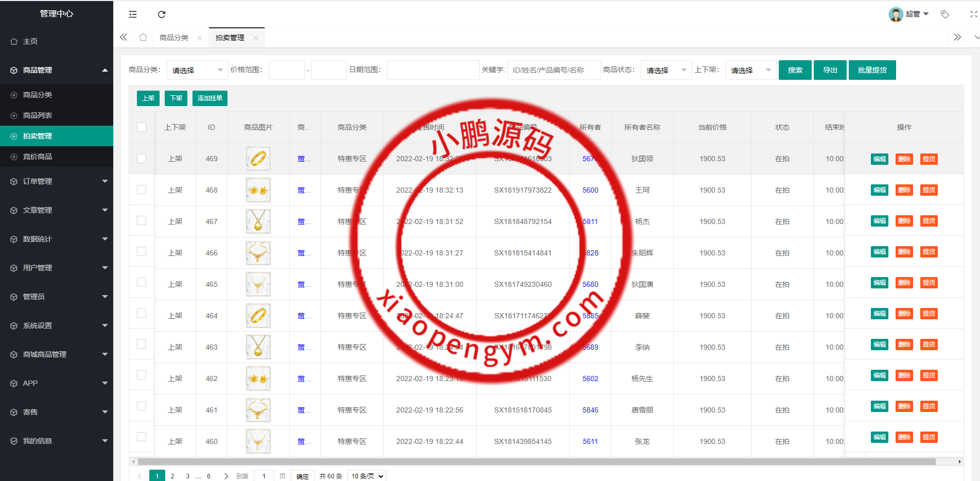Select the checkbox for row ID 466
The height and width of the screenshot is (481, 980).
[x=142, y=251]
